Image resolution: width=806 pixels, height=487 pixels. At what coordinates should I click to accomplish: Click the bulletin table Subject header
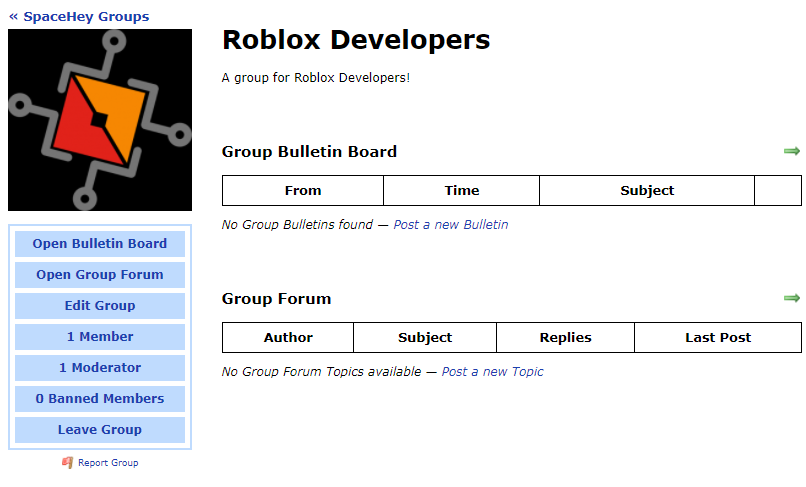pos(647,191)
